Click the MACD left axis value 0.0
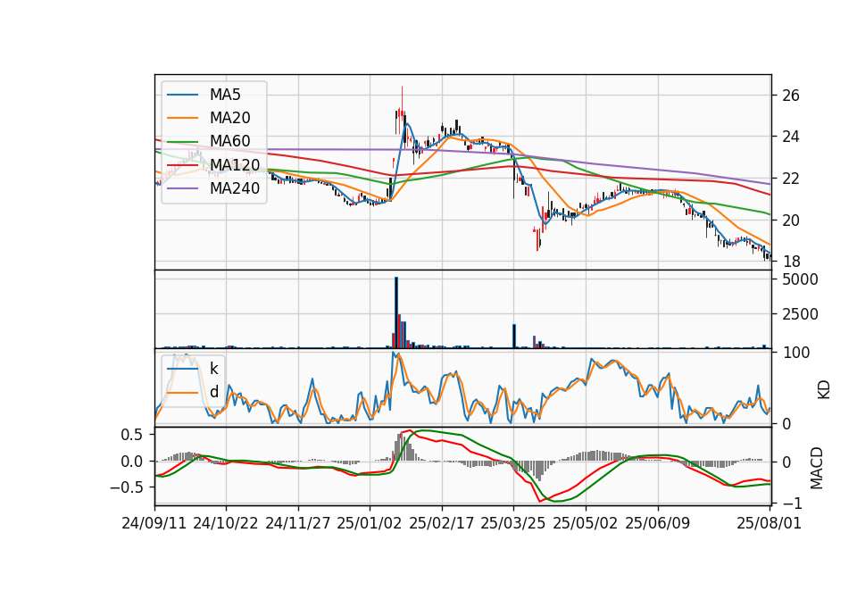Image resolution: width=857 pixels, height=616 pixels. [x=131, y=462]
